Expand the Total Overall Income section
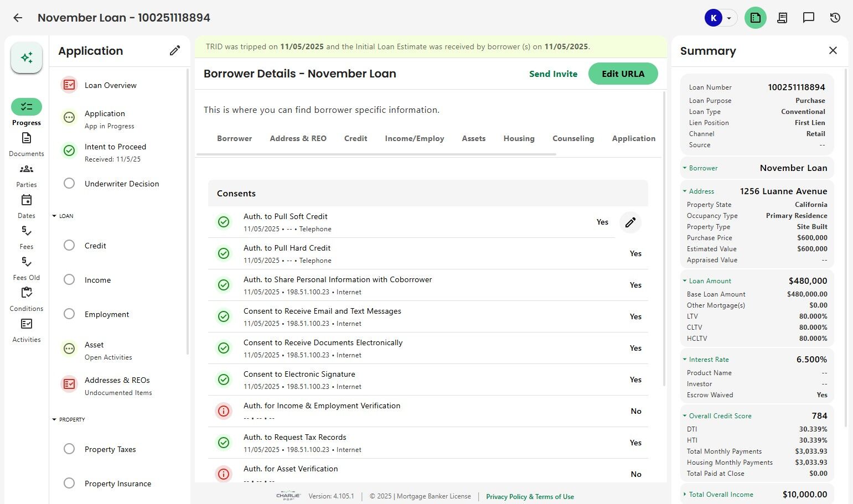The width and height of the screenshot is (853, 504). [x=685, y=495]
